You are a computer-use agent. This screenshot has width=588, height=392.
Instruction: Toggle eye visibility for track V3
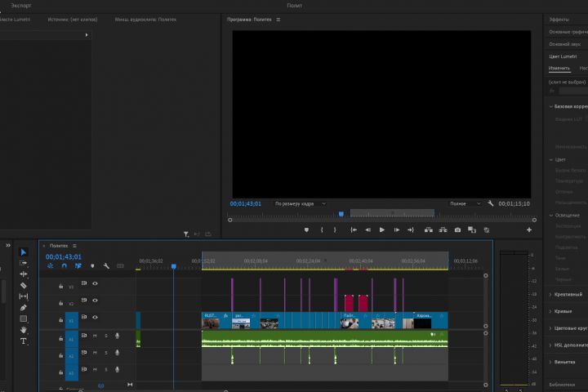pos(95,283)
